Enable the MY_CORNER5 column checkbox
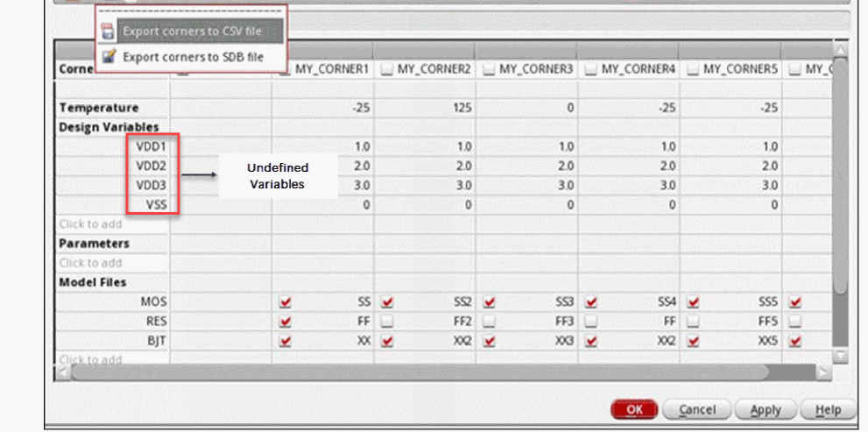 coord(693,69)
